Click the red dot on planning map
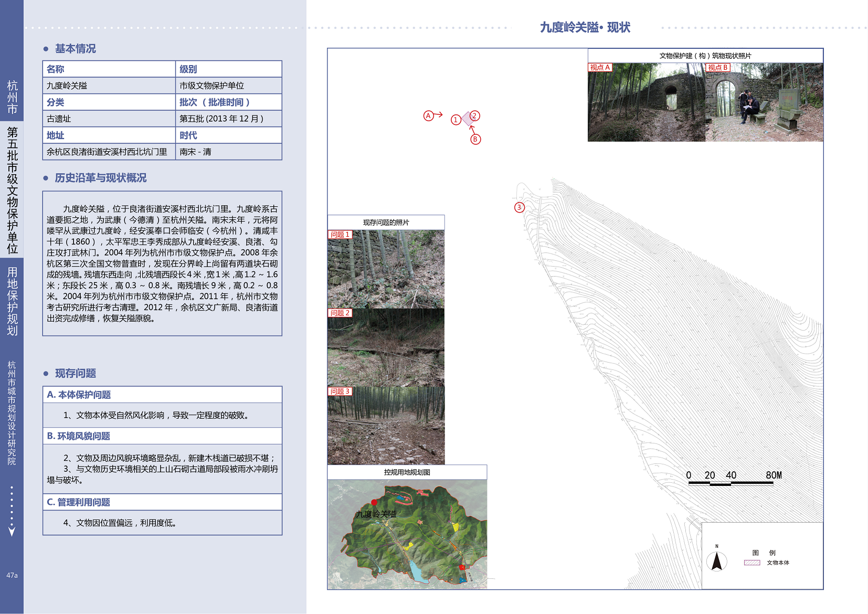The width and height of the screenshot is (868, 614). [374, 502]
